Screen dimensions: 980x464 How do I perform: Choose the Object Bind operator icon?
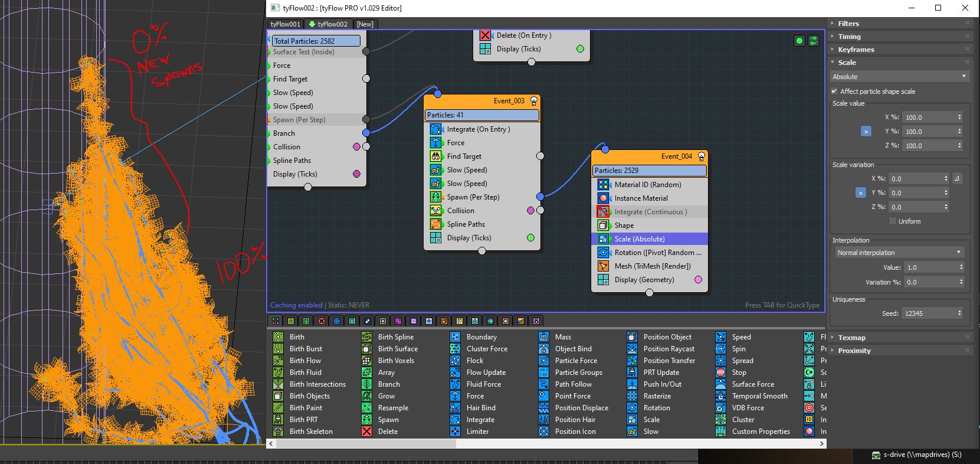pyautogui.click(x=543, y=349)
